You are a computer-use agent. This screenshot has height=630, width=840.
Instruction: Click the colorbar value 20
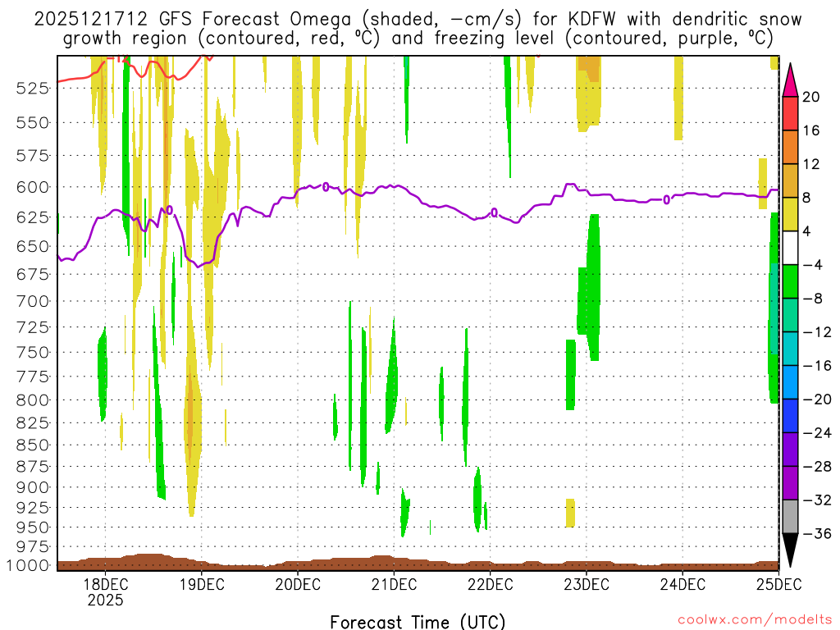click(810, 97)
